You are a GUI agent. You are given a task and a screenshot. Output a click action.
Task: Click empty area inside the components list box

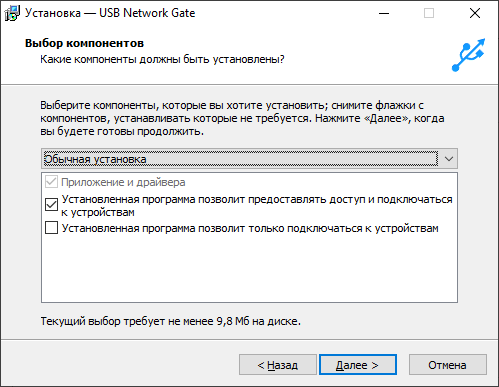[249, 268]
